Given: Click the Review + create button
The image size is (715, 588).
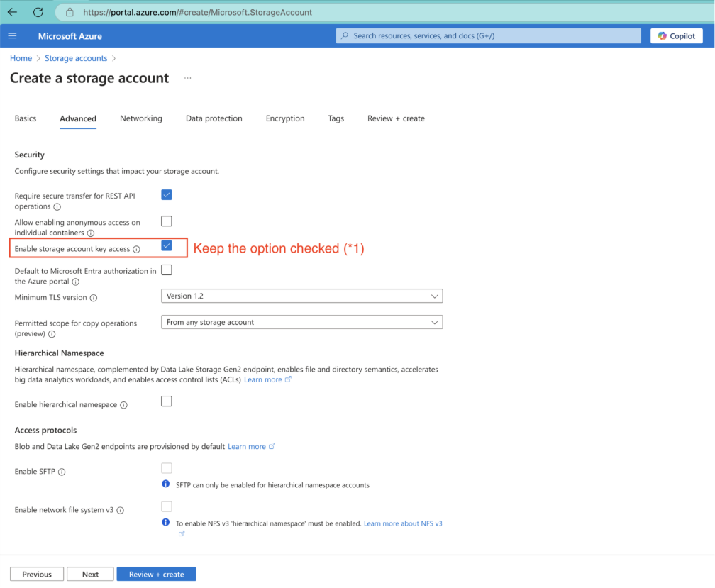Looking at the screenshot, I should click(156, 574).
